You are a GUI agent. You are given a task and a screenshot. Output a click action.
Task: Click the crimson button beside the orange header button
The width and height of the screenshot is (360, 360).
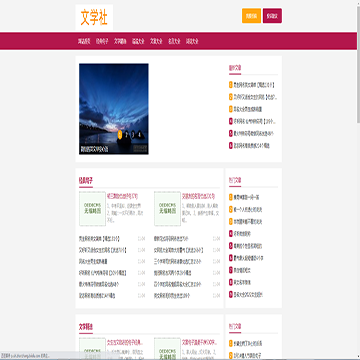click(272, 16)
